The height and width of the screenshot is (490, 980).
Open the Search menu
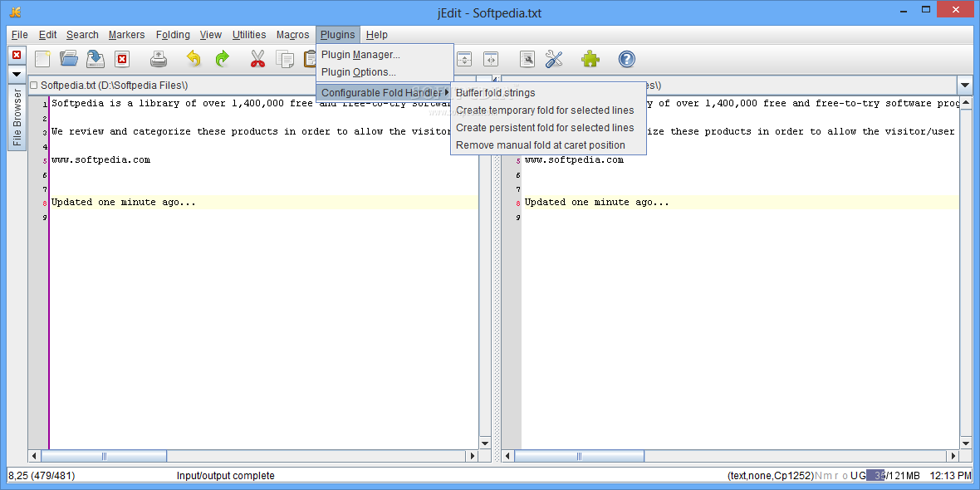82,35
